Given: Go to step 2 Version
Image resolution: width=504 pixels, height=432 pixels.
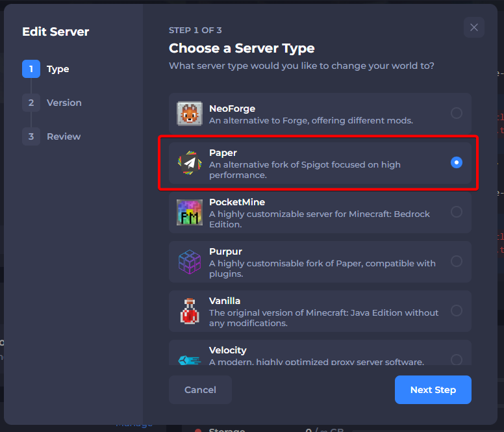Looking at the screenshot, I should (x=52, y=103).
